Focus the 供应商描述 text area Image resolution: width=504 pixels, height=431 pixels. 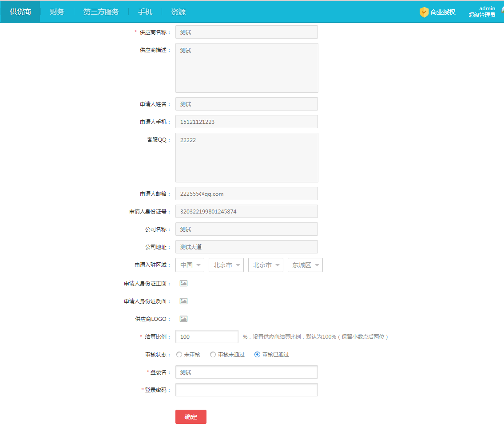coord(247,68)
